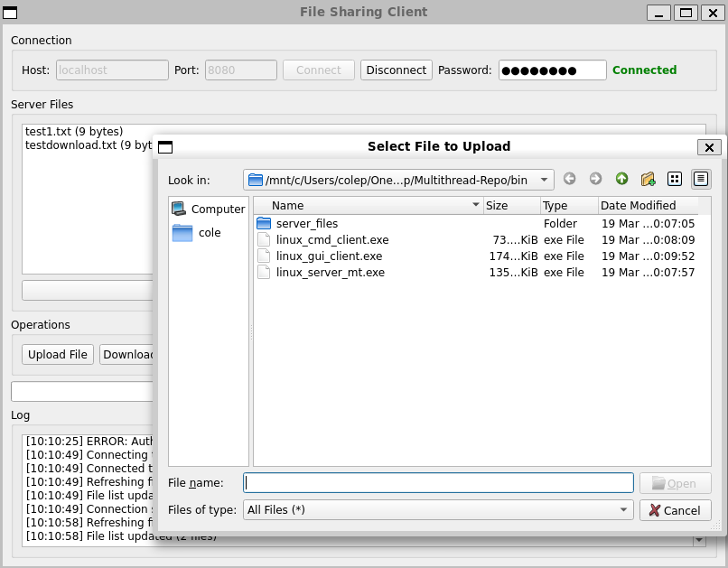The image size is (728, 568).
Task: Click the Upload File button
Action: point(57,354)
